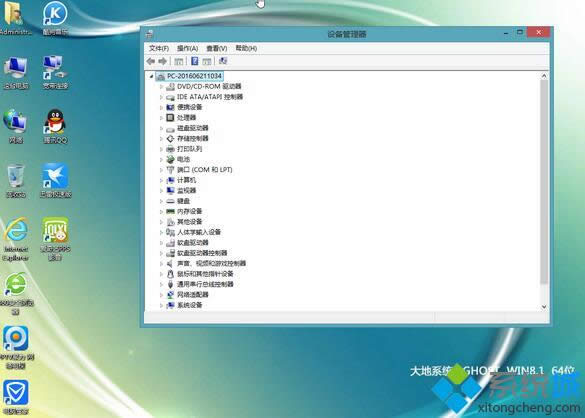The width and height of the screenshot is (585, 418).
Task: Expand the 处理器 category
Action: click(161, 118)
